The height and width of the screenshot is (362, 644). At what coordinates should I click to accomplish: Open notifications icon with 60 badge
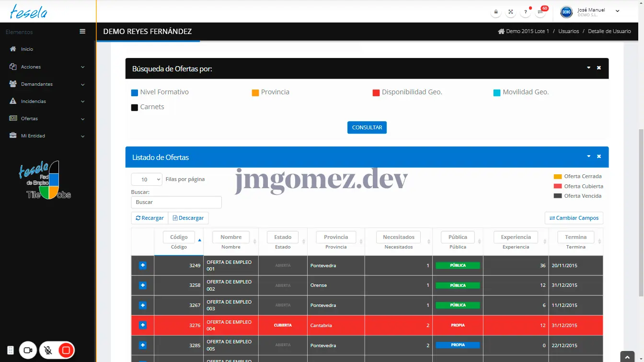pyautogui.click(x=540, y=12)
